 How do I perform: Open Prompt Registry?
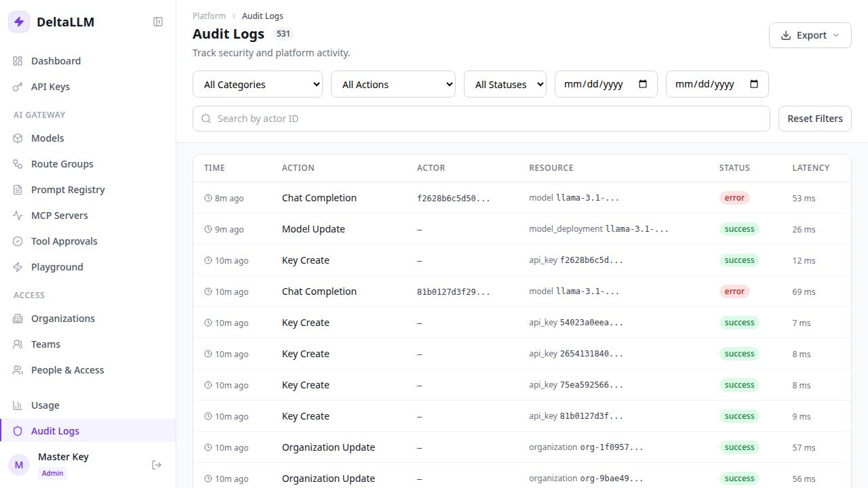pos(88,190)
